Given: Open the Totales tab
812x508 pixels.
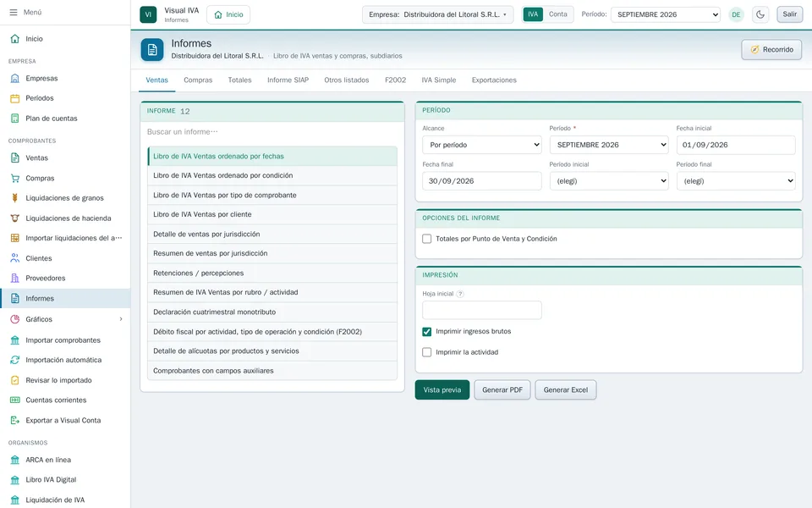Looking at the screenshot, I should pyautogui.click(x=239, y=80).
